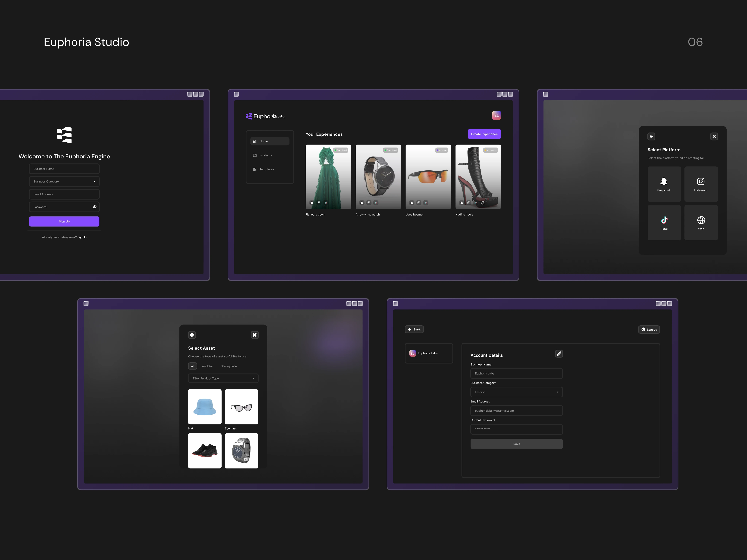Click the Sign In link

[x=82, y=237]
